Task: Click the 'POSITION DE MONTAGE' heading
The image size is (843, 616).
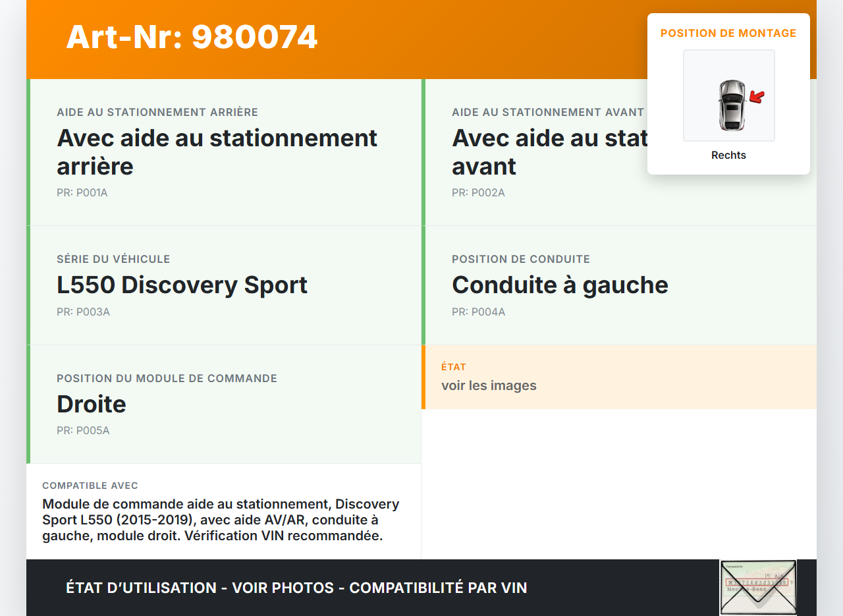Action: point(728,33)
